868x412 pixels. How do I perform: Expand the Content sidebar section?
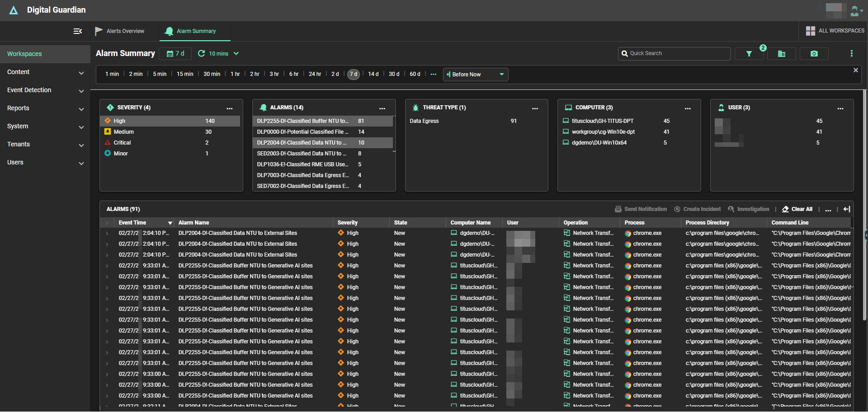(x=45, y=72)
